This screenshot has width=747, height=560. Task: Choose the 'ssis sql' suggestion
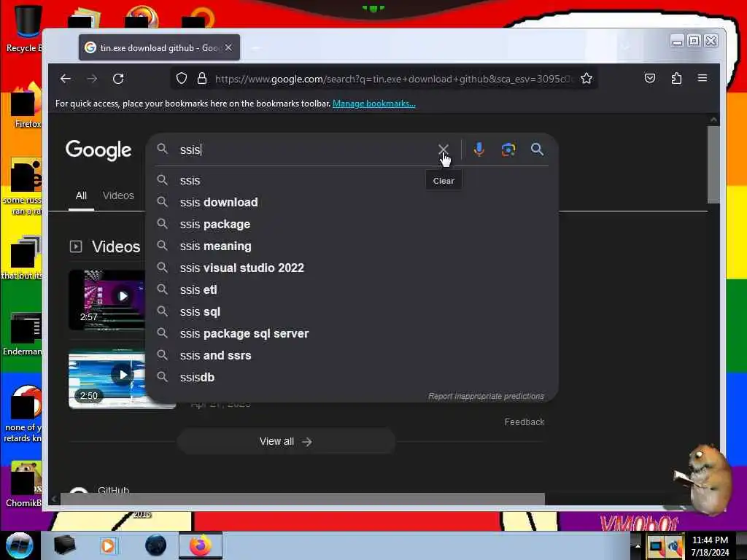tap(352, 312)
